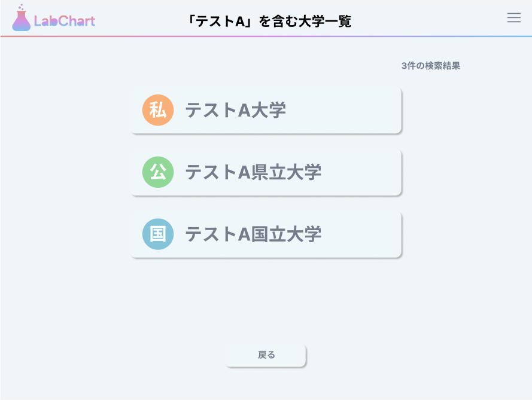The height and width of the screenshot is (400, 532).
Task: Select テストA大学 from the results
Action: [x=265, y=109]
